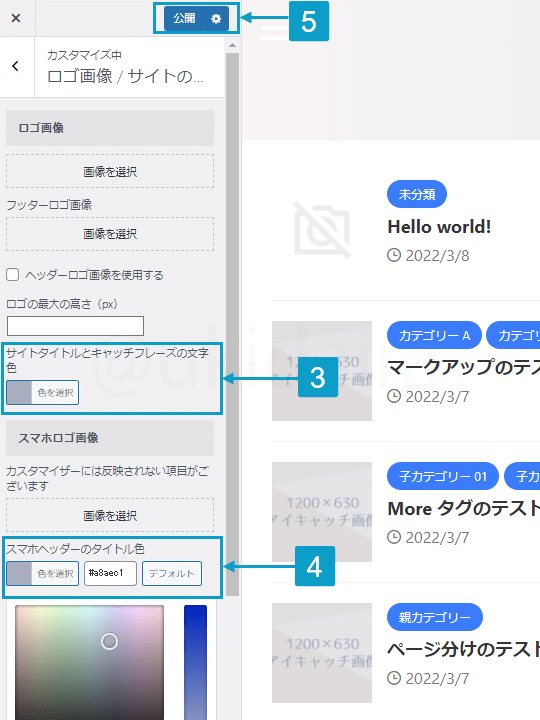Click thumbnail of ページ分けのテスト post
540x720 pixels.
coord(322,653)
